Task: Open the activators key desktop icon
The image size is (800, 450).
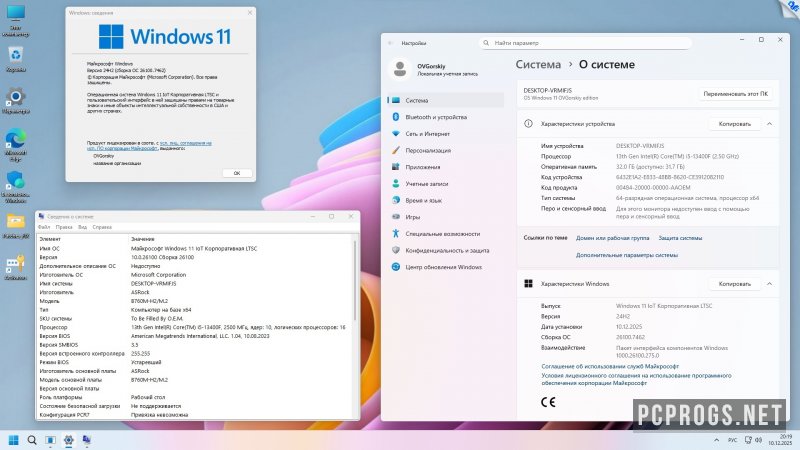Action: [16, 267]
